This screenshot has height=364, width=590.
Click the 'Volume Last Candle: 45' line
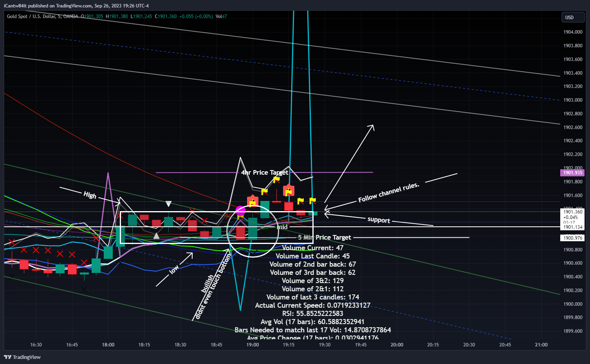click(312, 256)
